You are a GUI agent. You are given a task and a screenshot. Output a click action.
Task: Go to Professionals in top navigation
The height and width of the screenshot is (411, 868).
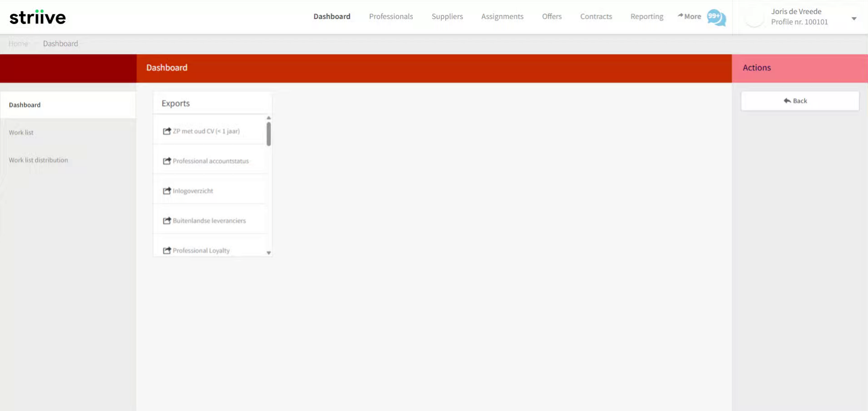click(x=391, y=16)
